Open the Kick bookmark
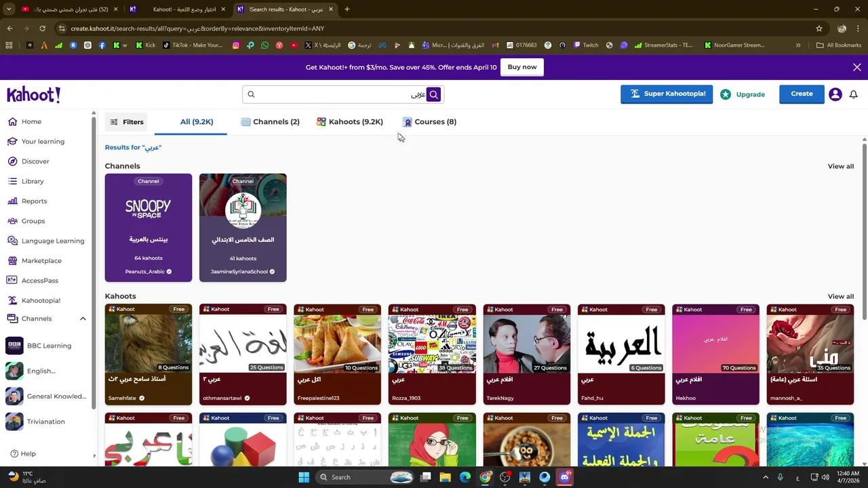The height and width of the screenshot is (488, 868). [145, 45]
